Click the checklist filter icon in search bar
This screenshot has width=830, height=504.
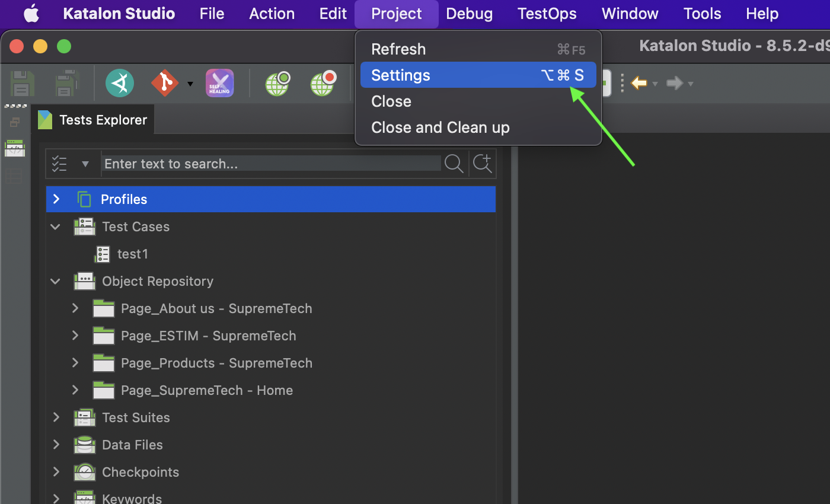coord(59,164)
